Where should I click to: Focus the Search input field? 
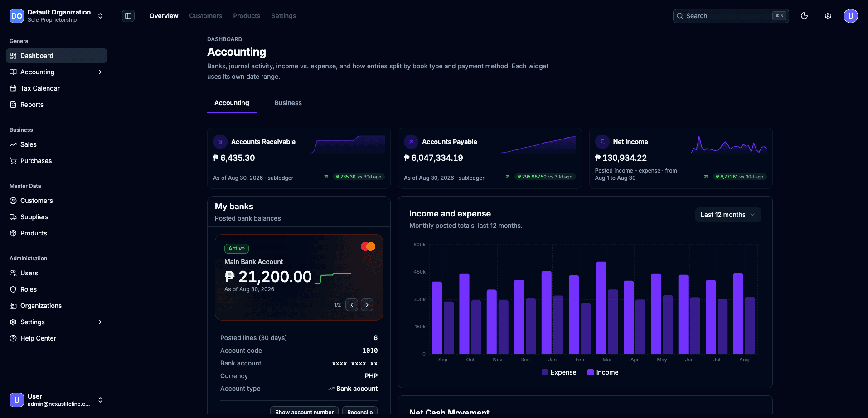(731, 16)
